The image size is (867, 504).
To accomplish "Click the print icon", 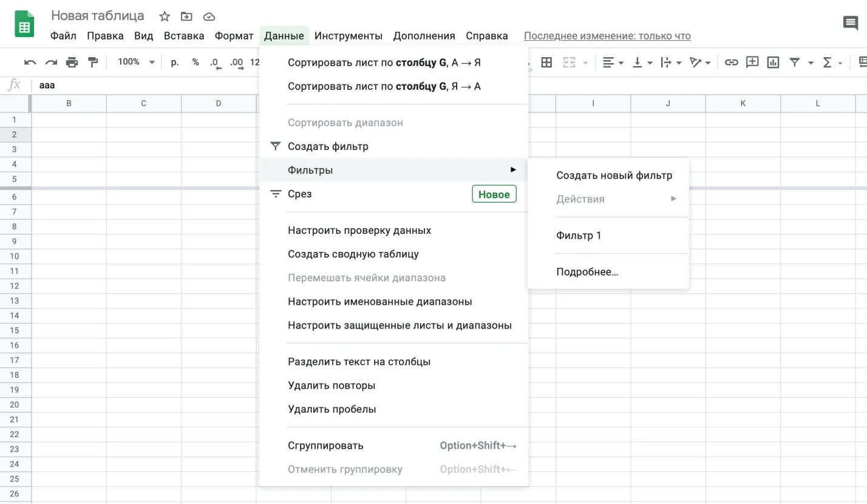I will point(72,62).
